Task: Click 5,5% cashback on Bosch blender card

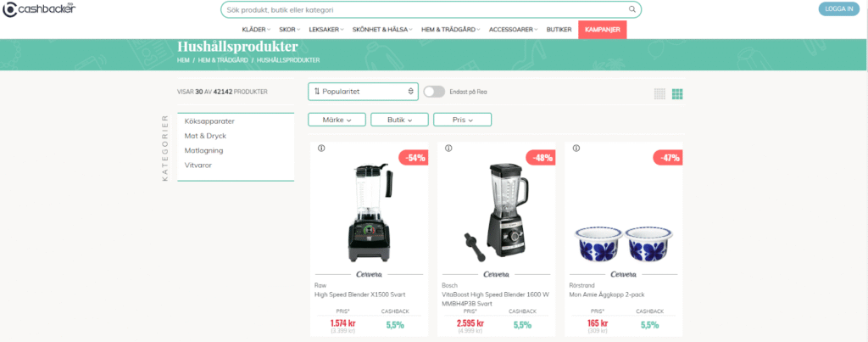Action: click(522, 325)
